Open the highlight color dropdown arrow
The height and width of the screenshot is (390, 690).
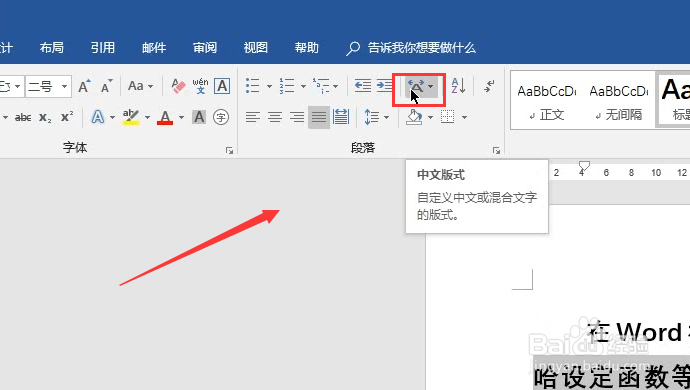(x=147, y=118)
